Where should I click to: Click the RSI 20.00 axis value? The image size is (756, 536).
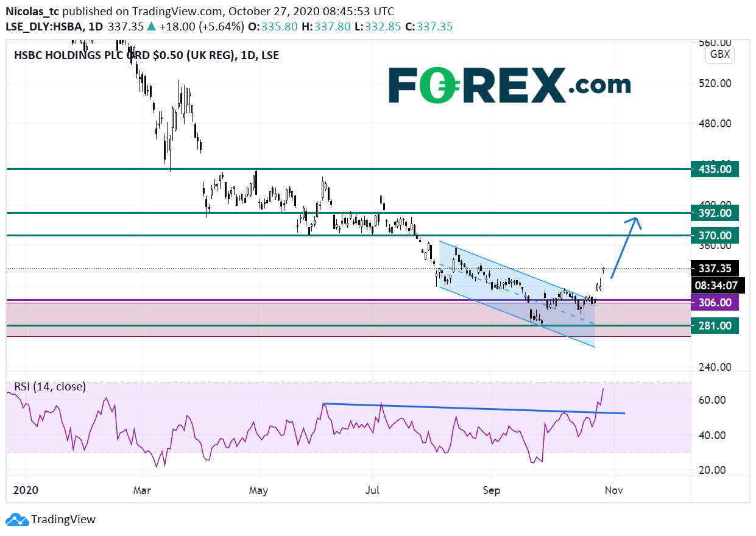[x=712, y=470]
